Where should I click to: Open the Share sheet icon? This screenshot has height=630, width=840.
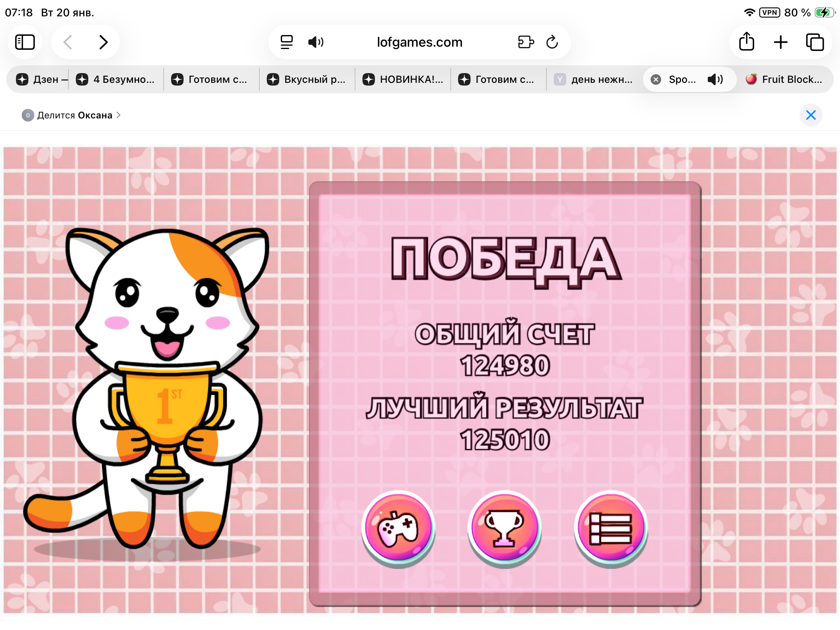point(746,42)
